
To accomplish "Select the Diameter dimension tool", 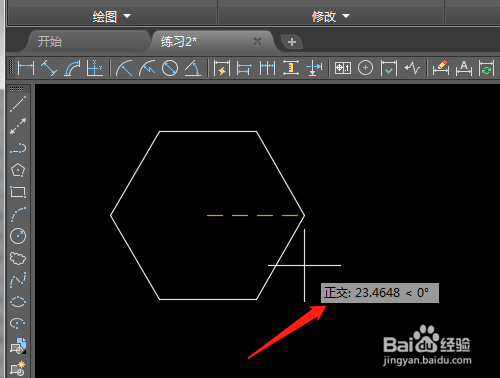I will point(170,68).
